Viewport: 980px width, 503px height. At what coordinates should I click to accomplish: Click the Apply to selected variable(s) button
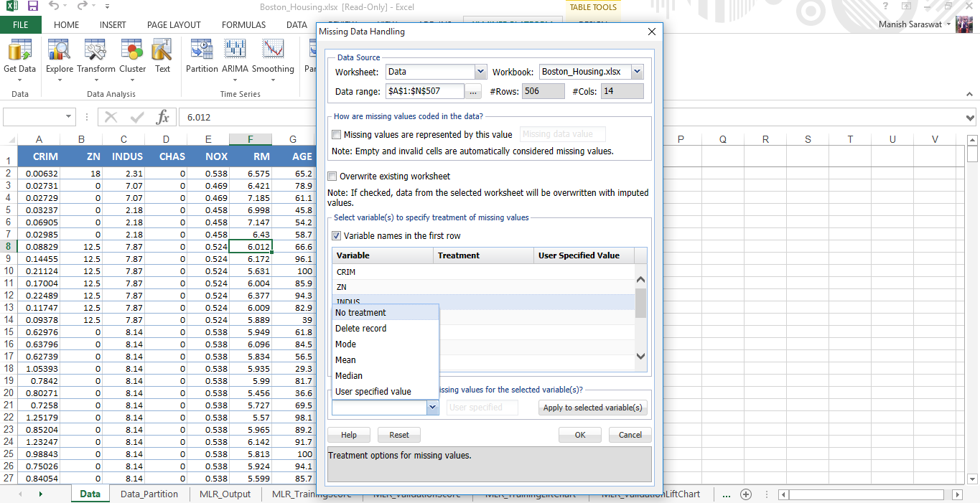coord(592,408)
